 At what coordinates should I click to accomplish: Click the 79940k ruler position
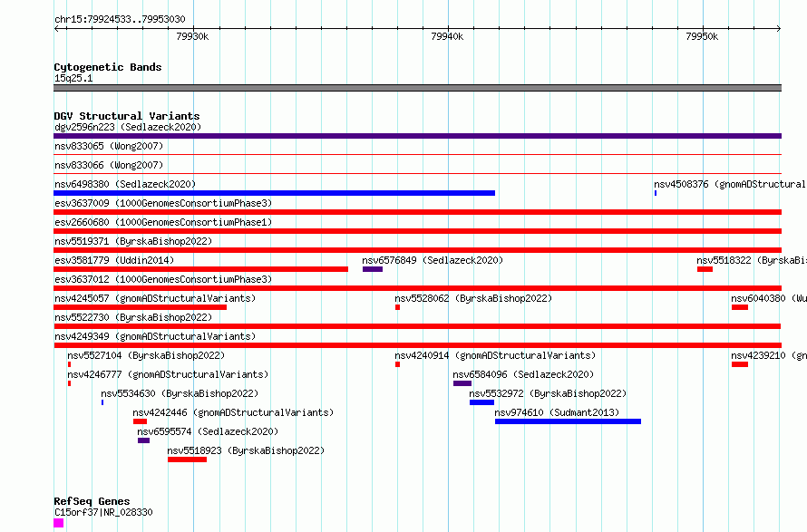[447, 36]
